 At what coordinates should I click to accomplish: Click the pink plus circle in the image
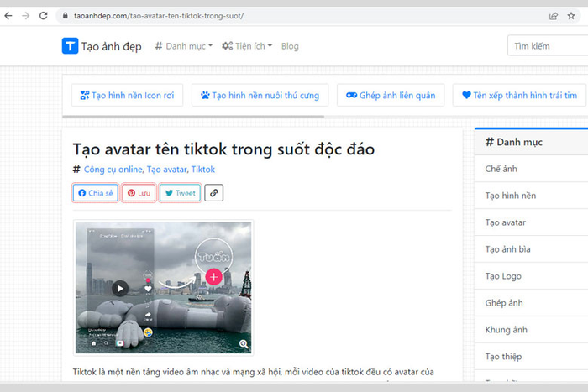coord(213,277)
